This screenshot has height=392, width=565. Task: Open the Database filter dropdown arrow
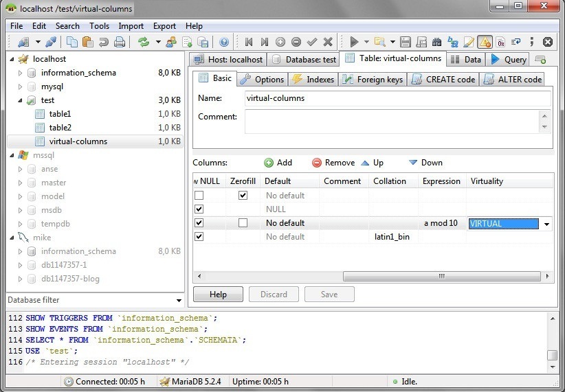(179, 300)
